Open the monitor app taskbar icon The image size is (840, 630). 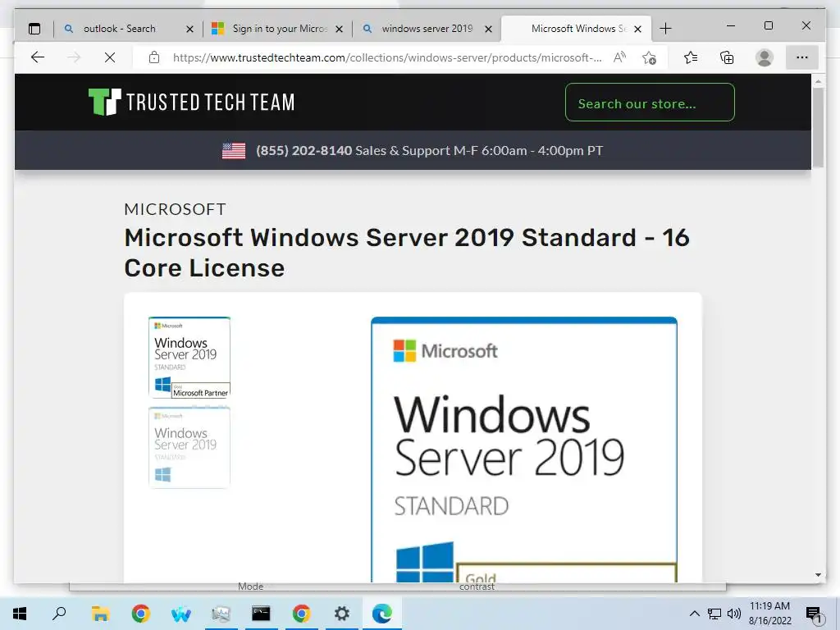click(x=221, y=614)
